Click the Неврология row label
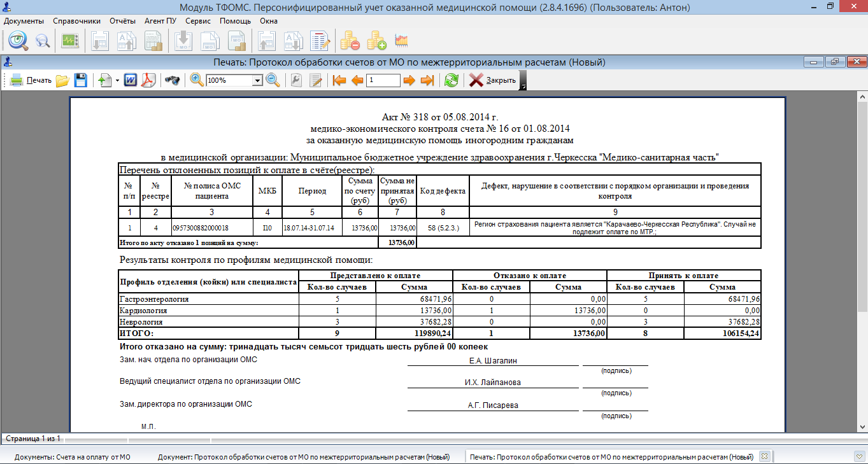Image resolution: width=868 pixels, height=464 pixels. click(x=143, y=321)
